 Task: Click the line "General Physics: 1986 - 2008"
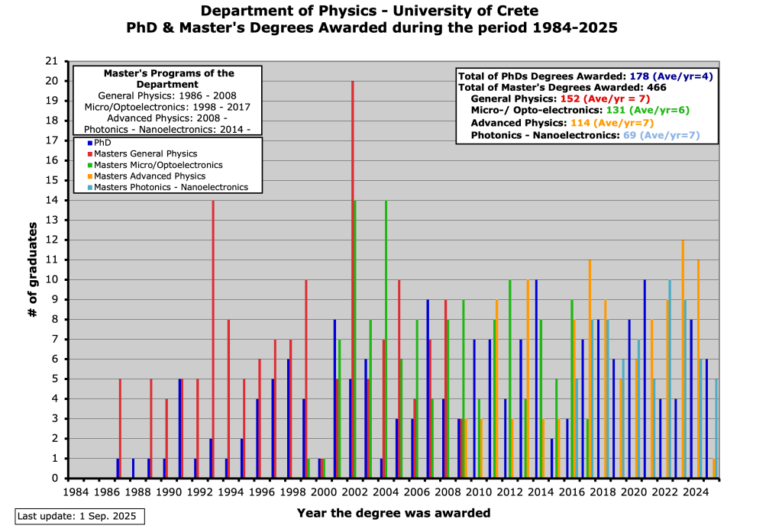pyautogui.click(x=167, y=95)
